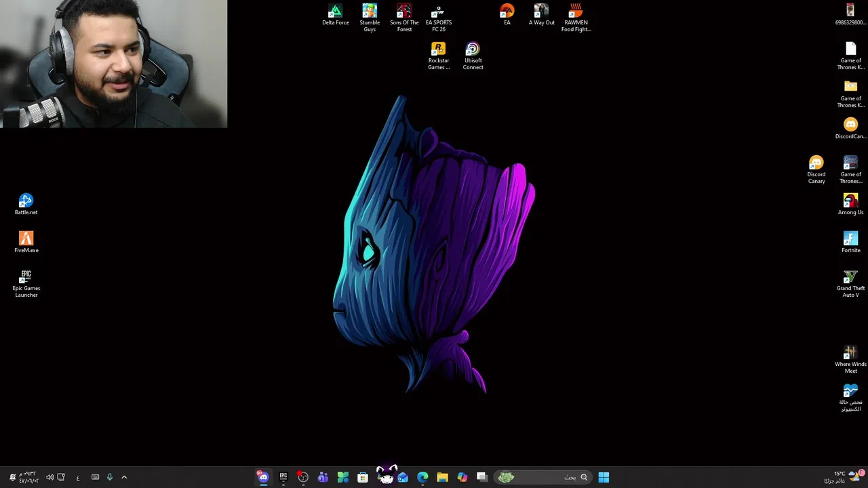The image size is (868, 488).
Task: Select the Sons Of The Forest icon
Action: [404, 18]
